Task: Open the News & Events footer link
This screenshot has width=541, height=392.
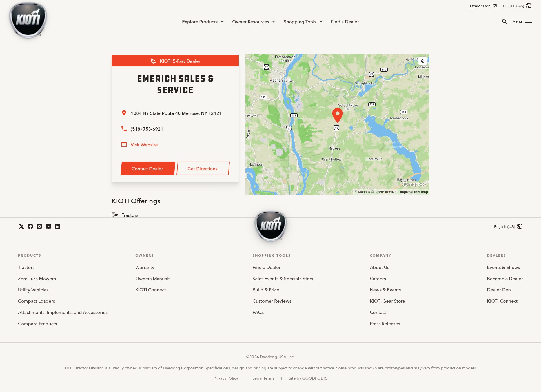Action: click(x=385, y=290)
